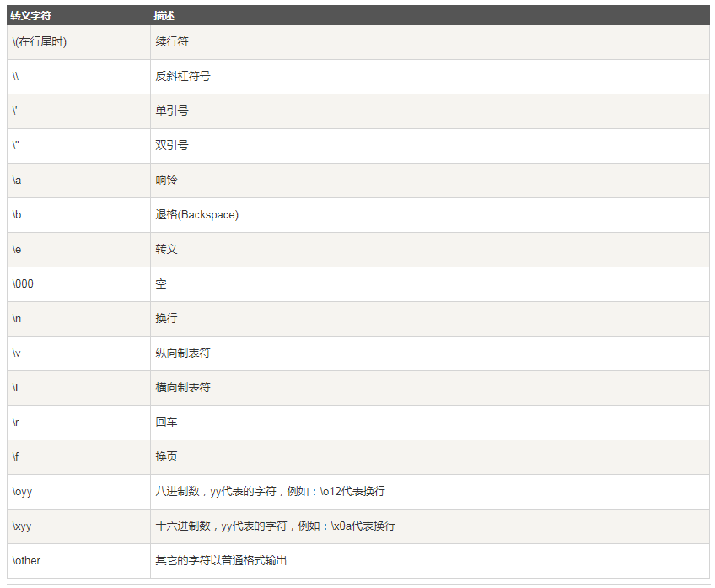Select the description '横向制表符'

(x=183, y=388)
